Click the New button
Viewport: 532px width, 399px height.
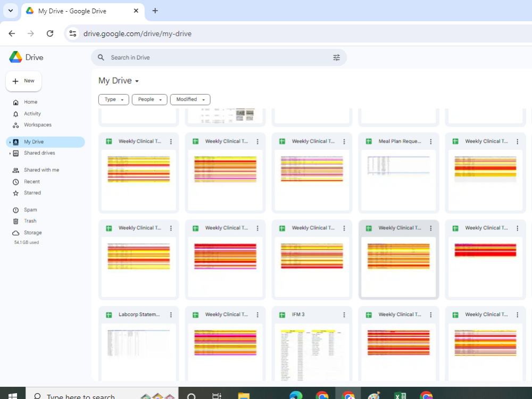[x=24, y=81]
